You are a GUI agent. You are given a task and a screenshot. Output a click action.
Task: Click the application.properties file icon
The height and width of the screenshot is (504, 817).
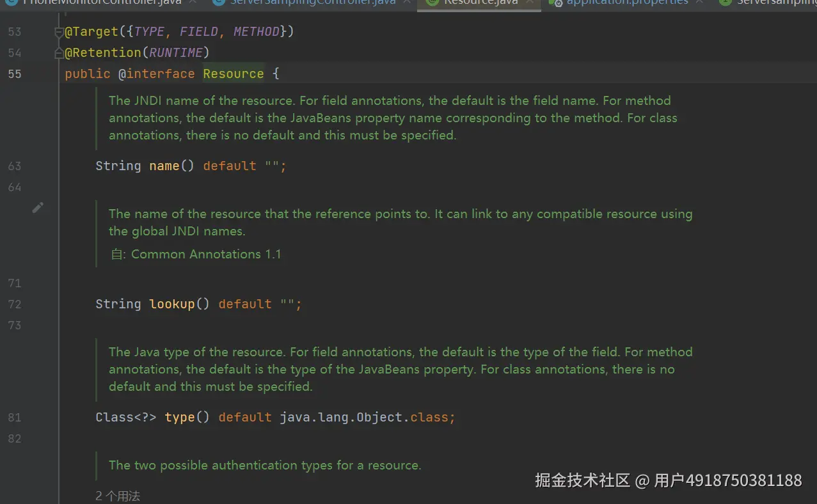pos(555,2)
